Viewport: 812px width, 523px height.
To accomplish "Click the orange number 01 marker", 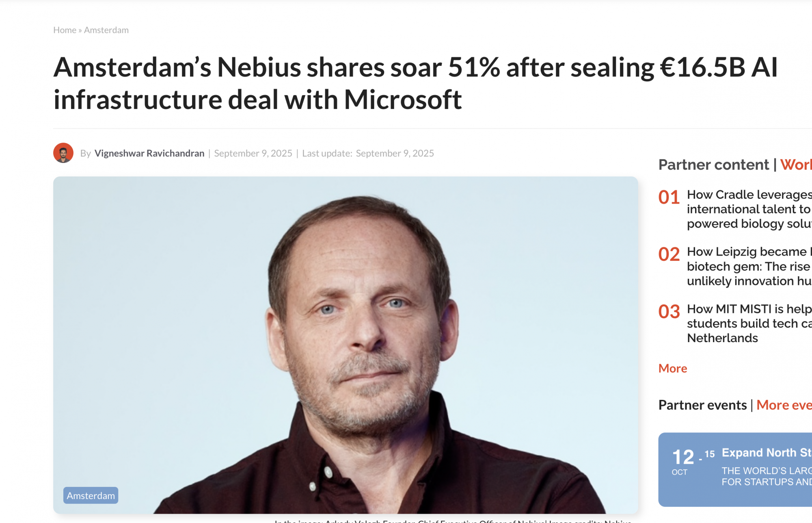I will coord(669,197).
